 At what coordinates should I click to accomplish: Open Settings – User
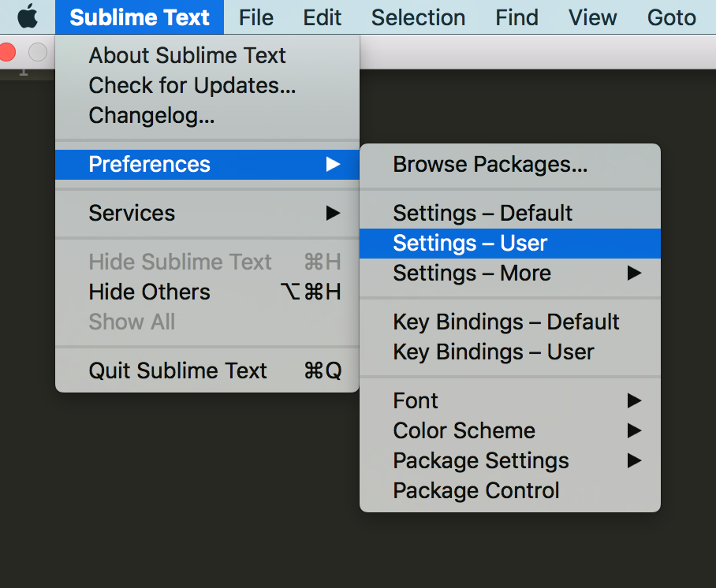coord(510,244)
